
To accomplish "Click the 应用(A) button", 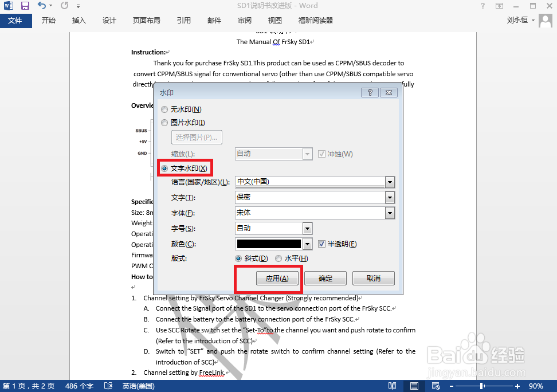I will pyautogui.click(x=277, y=279).
